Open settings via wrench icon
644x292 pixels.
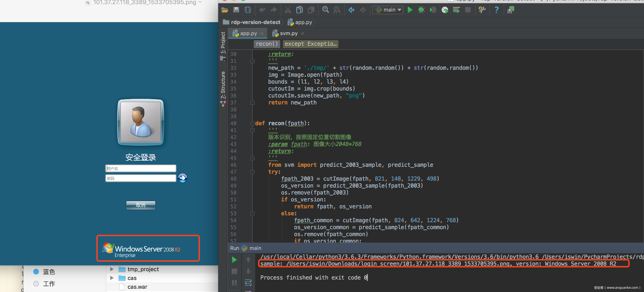481,10
